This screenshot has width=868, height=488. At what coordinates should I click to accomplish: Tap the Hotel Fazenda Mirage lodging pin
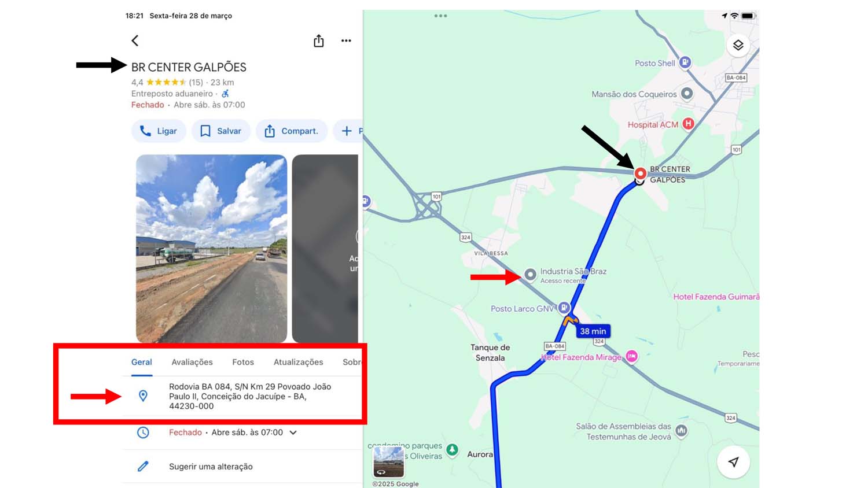(x=632, y=356)
